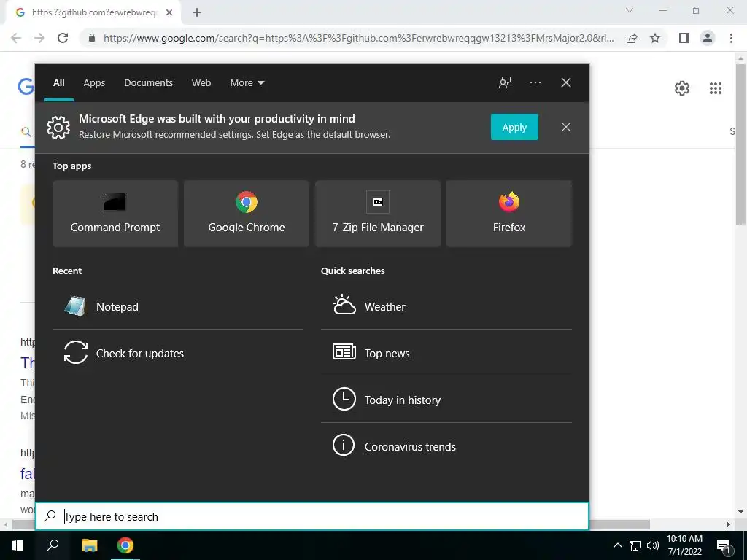Click the share icon in Chrome address bar
Screen dimensions: 747x560
(x=632, y=38)
